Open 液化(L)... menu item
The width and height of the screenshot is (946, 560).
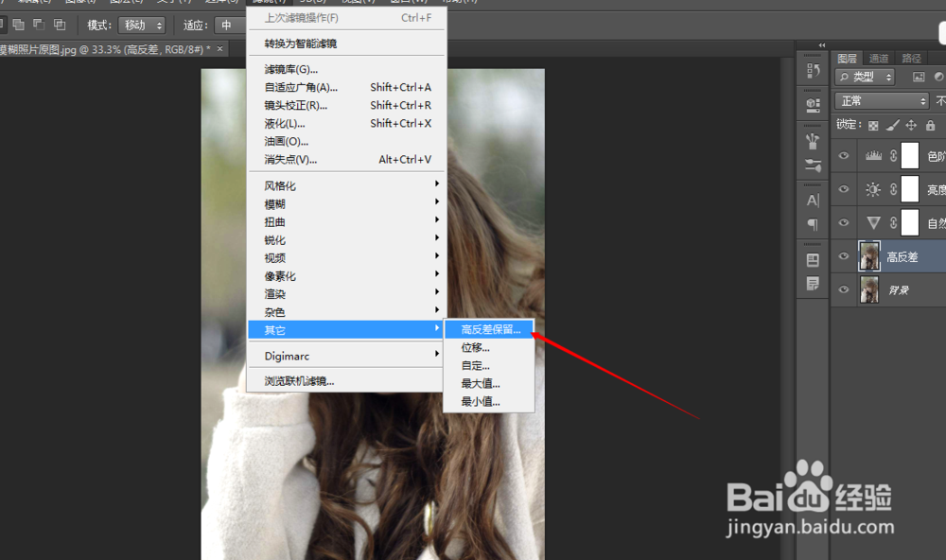347,124
